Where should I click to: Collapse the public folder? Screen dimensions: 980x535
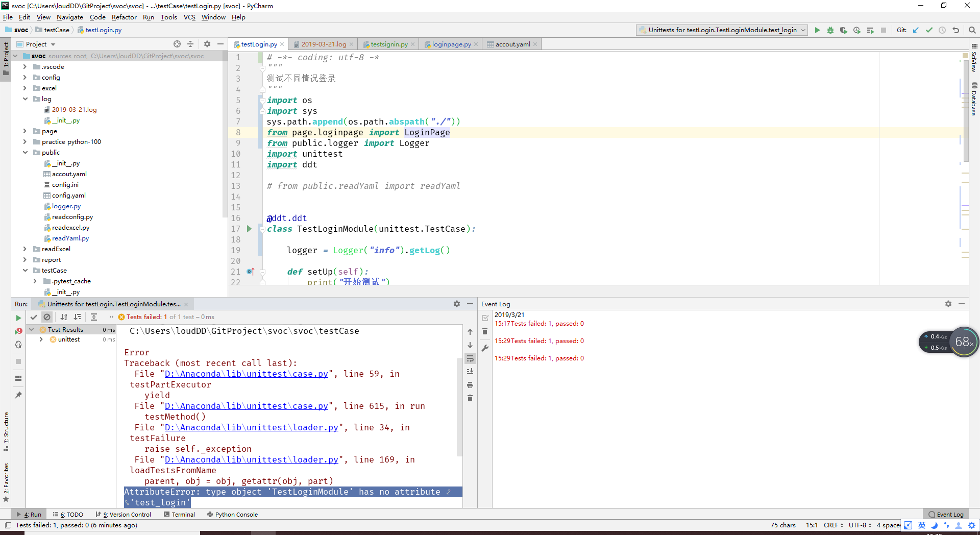[24, 153]
